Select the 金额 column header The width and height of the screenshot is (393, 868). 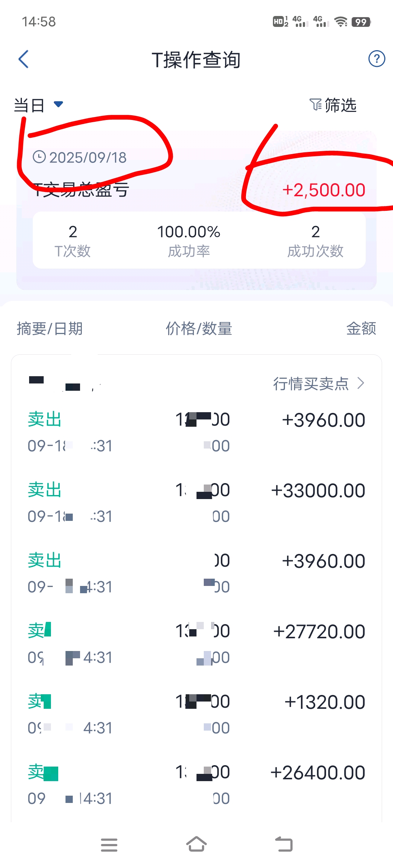(x=361, y=329)
